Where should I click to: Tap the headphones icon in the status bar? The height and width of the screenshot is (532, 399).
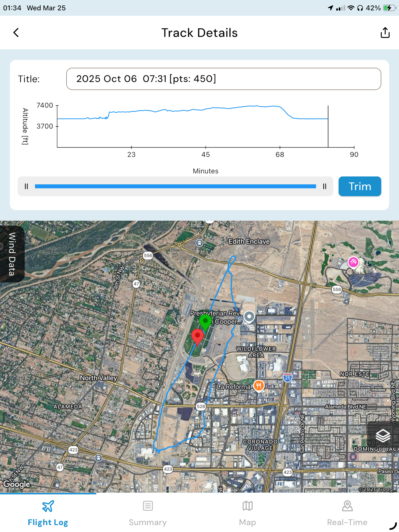360,8
